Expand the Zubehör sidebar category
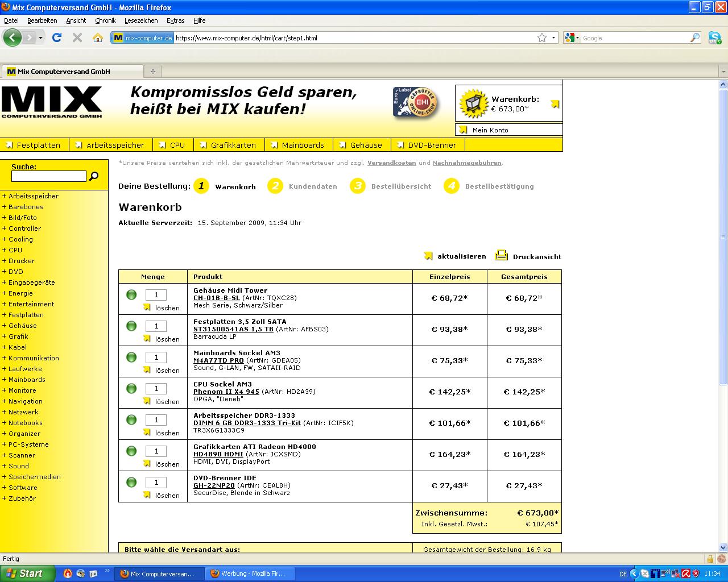728x582 pixels. [19, 498]
